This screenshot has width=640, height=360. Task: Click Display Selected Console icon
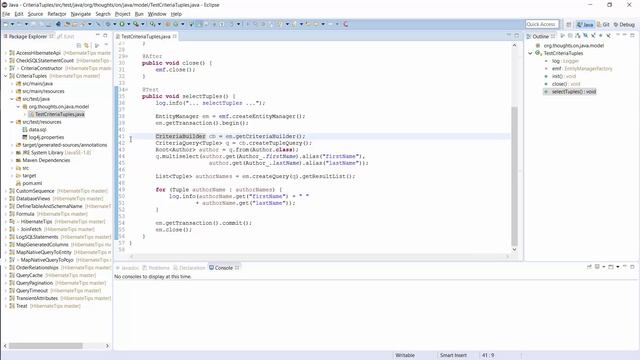597,267
